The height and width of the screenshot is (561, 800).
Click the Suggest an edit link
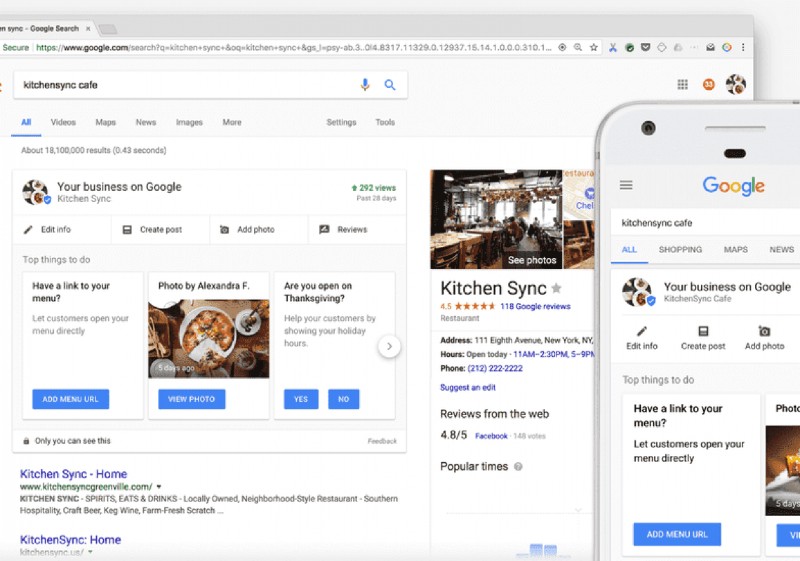click(468, 388)
